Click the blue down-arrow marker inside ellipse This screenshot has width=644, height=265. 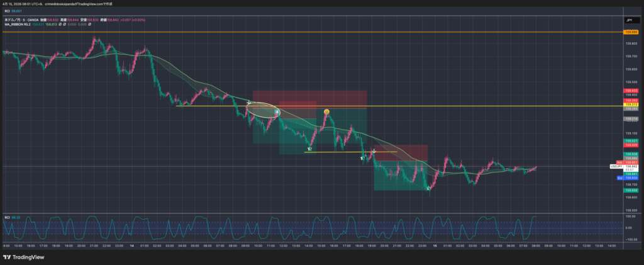(x=276, y=111)
